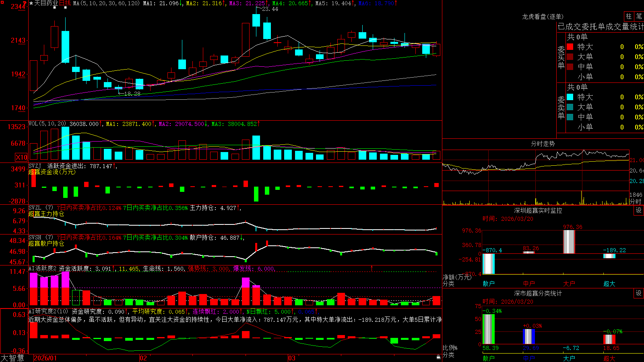This screenshot has width=644, height=362.
Task: Click the SVSH (7) indicator label
Action: tap(41, 238)
